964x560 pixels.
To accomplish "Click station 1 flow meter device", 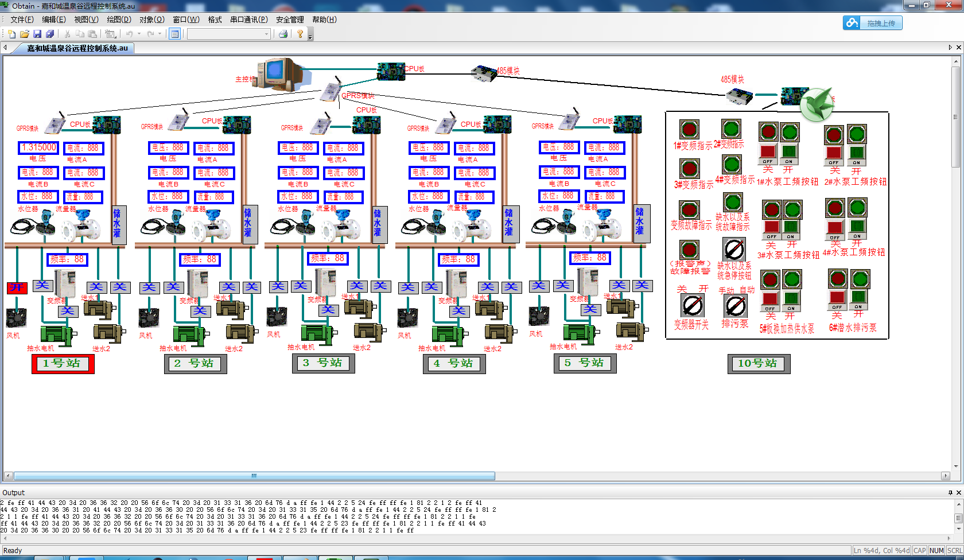I will pos(80,226).
